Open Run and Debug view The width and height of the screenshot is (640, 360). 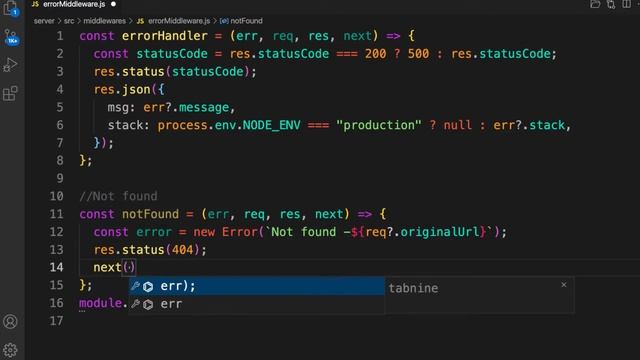[x=10, y=65]
